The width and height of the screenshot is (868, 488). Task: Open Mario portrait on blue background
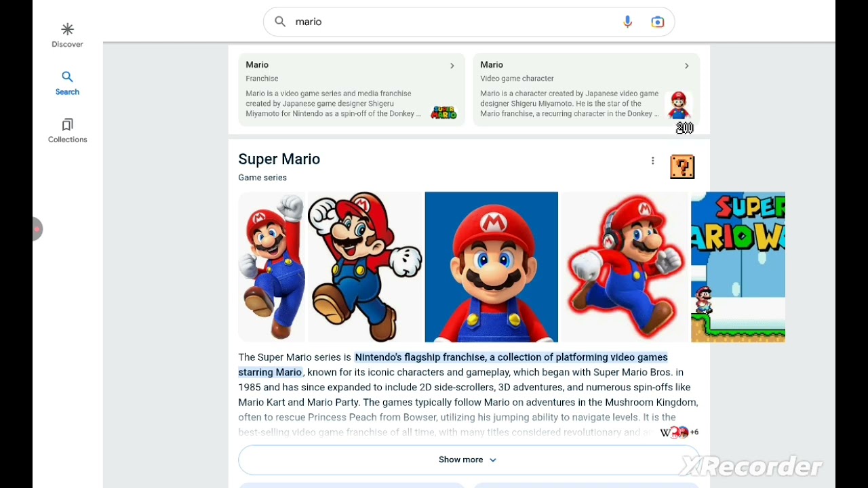(x=491, y=267)
